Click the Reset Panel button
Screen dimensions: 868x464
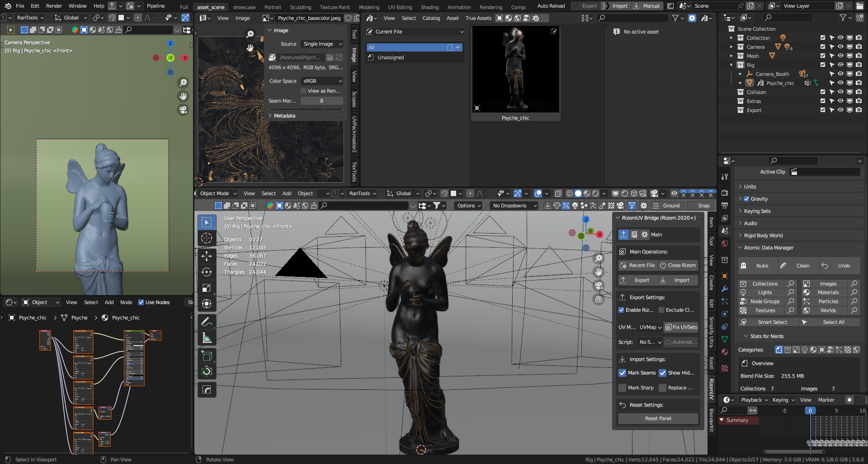tap(658, 418)
